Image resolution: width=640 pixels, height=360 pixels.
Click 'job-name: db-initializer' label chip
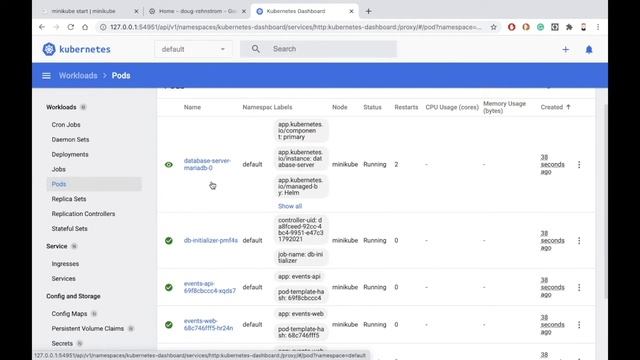[x=301, y=257]
